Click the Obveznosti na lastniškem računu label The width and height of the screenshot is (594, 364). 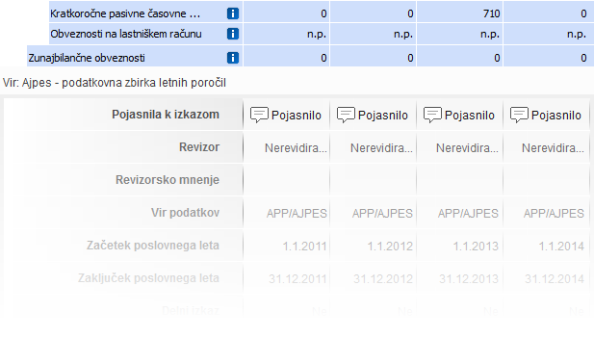click(x=126, y=34)
